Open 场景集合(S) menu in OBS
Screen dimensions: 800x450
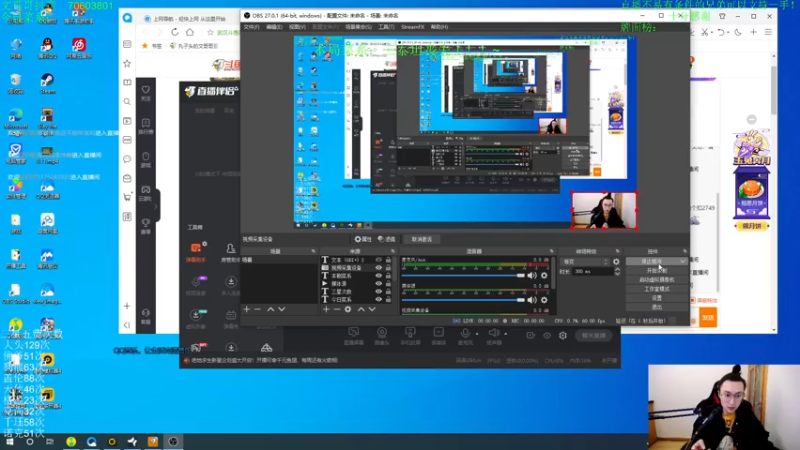point(358,27)
